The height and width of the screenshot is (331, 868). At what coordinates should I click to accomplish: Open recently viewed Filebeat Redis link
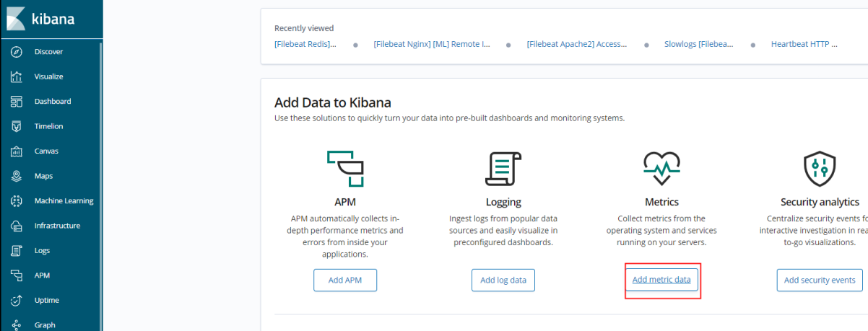305,44
